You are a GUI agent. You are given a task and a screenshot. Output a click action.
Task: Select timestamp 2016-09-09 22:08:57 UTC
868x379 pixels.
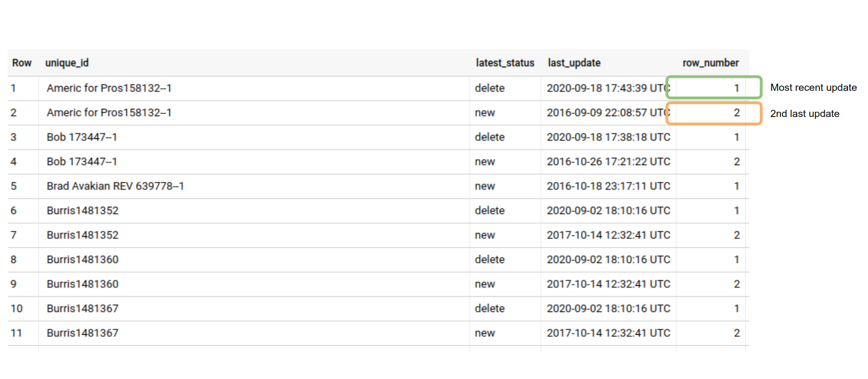click(606, 113)
